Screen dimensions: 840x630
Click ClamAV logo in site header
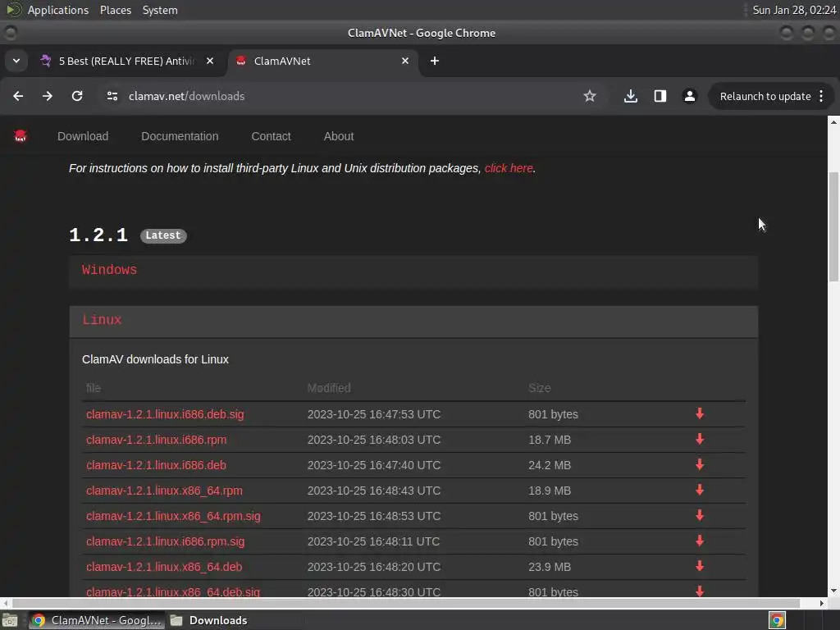21,136
